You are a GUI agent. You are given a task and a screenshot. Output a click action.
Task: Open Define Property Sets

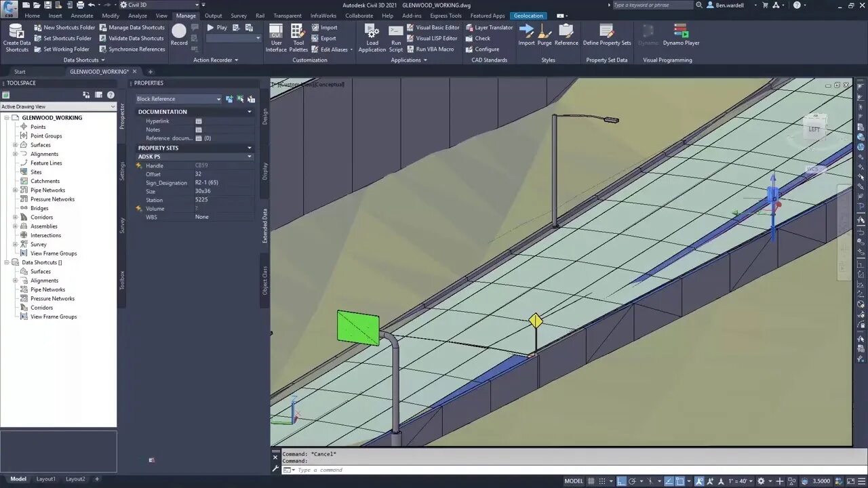click(607, 35)
